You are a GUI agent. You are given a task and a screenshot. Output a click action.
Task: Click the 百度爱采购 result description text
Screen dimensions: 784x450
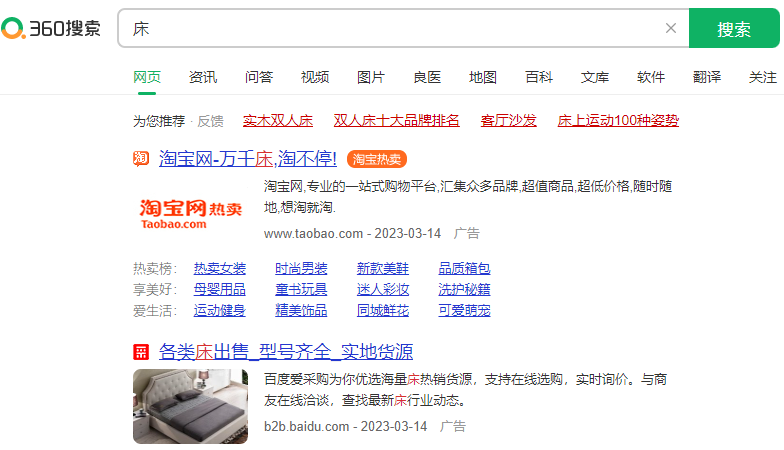click(466, 390)
